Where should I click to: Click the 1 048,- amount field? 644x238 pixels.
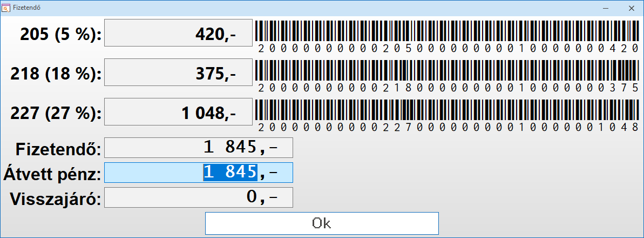coord(178,111)
